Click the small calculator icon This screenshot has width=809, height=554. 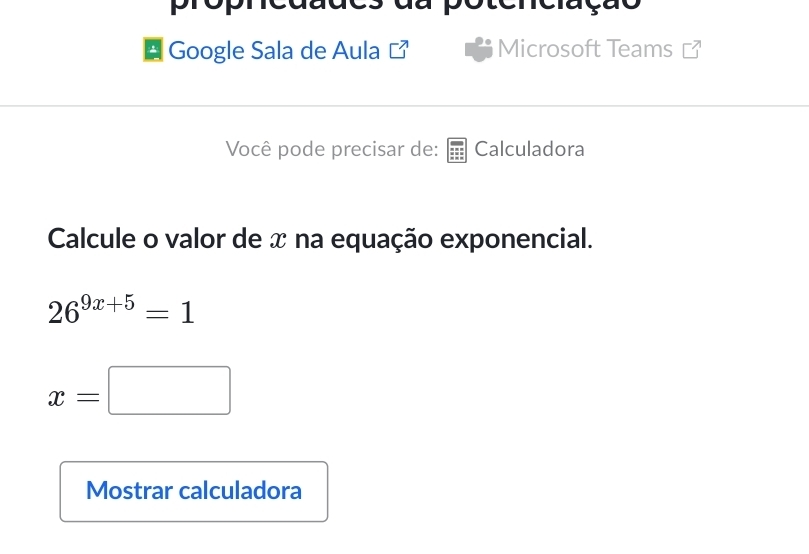coord(457,150)
